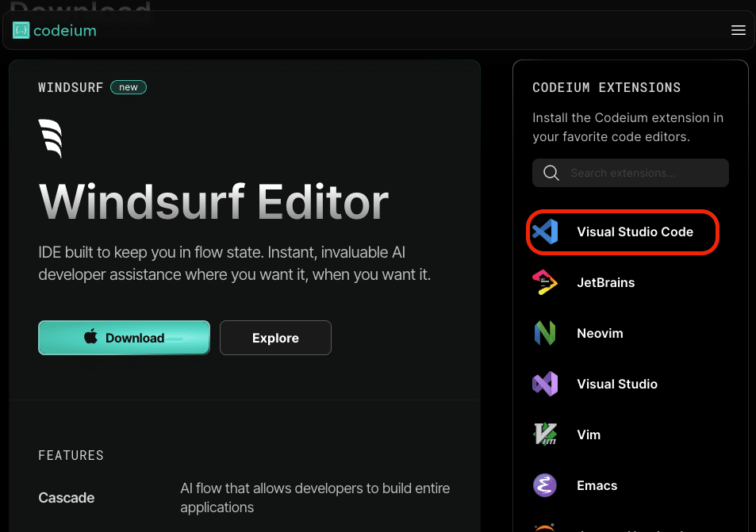This screenshot has width=756, height=532.
Task: Click the search magnifier in extensions panel
Action: 551,172
